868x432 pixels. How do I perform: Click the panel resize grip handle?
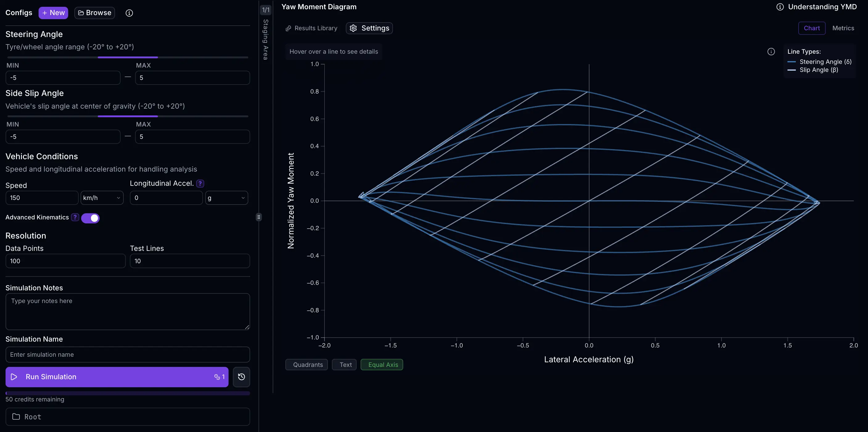258,217
